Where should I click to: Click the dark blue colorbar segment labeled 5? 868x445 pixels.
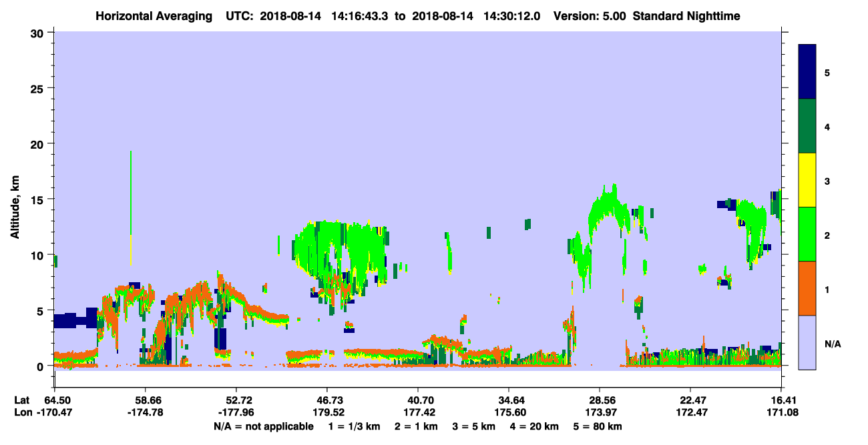(807, 72)
